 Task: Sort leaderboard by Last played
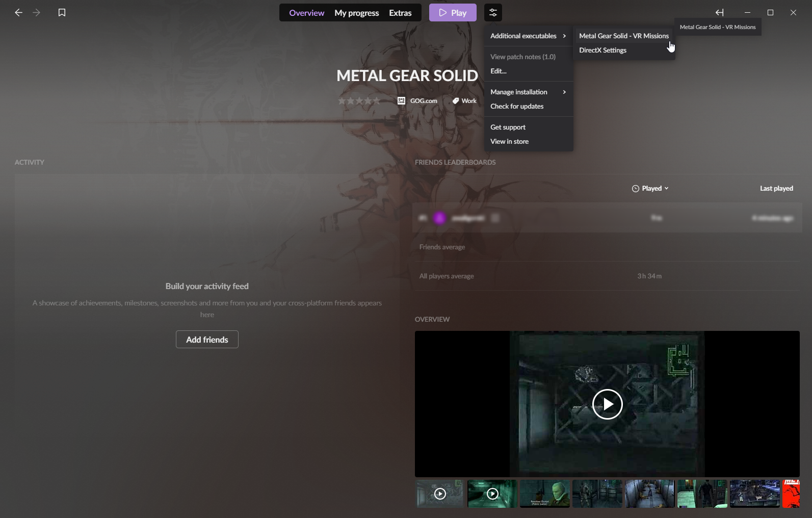pos(776,189)
